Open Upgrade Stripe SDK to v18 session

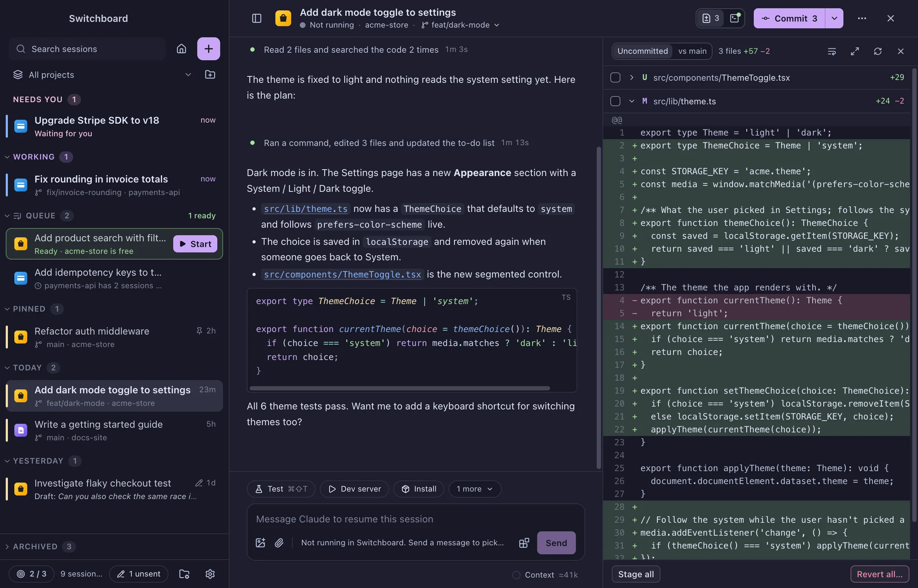click(x=114, y=126)
